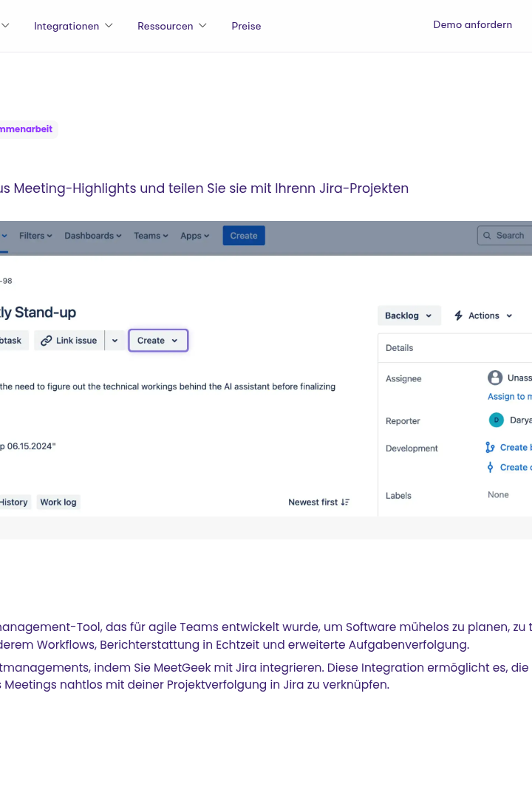Expand the arrow beside Link issue
The height and width of the screenshot is (798, 532).
pos(115,341)
